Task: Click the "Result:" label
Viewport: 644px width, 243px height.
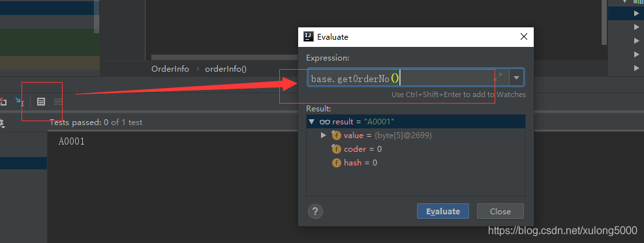Action: [x=318, y=109]
